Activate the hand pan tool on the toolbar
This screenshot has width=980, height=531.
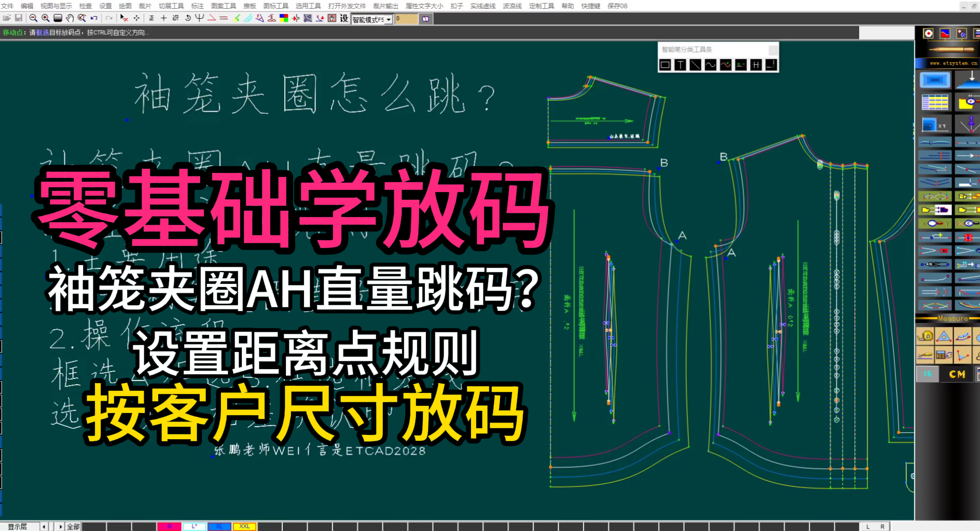(x=69, y=18)
